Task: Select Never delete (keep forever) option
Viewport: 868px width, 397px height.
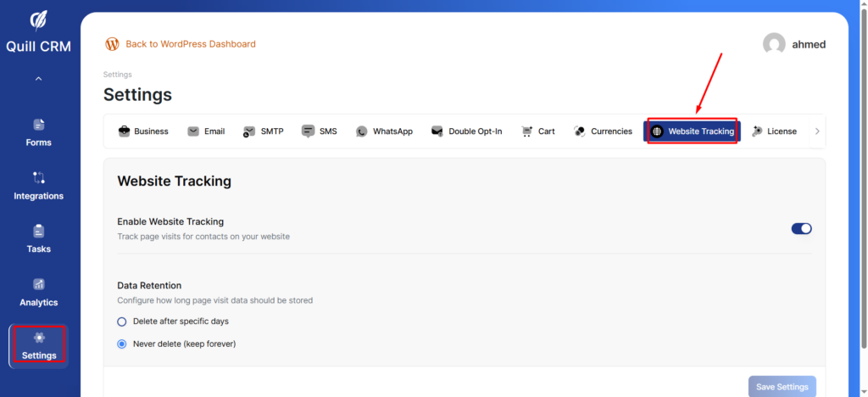Action: point(122,344)
